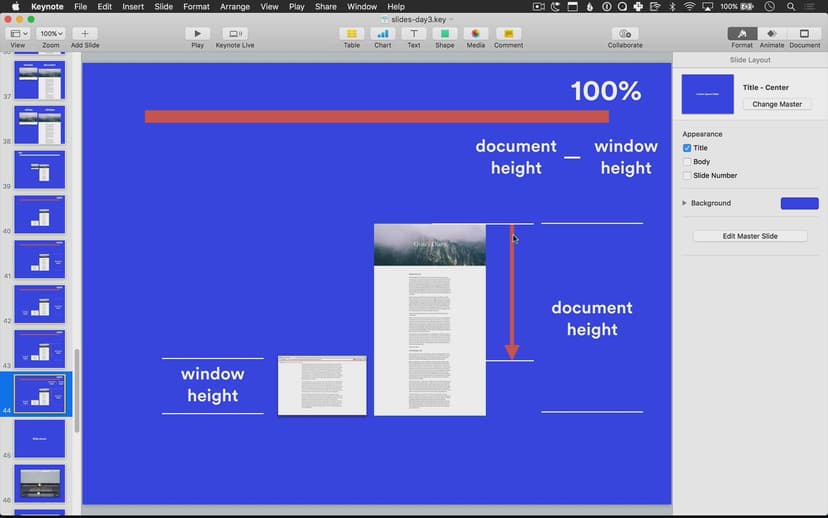Start the slideshow with Play
Viewport: 828px width, 518px height.
pos(197,33)
